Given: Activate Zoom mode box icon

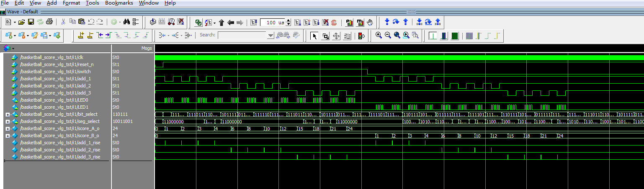Looking at the screenshot, I should coord(325,36).
